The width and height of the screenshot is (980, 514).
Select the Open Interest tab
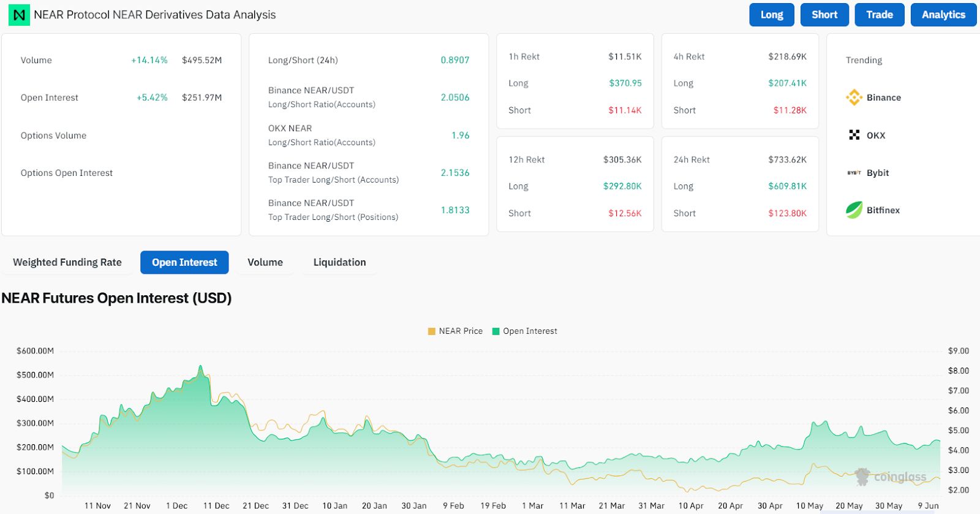pyautogui.click(x=184, y=262)
